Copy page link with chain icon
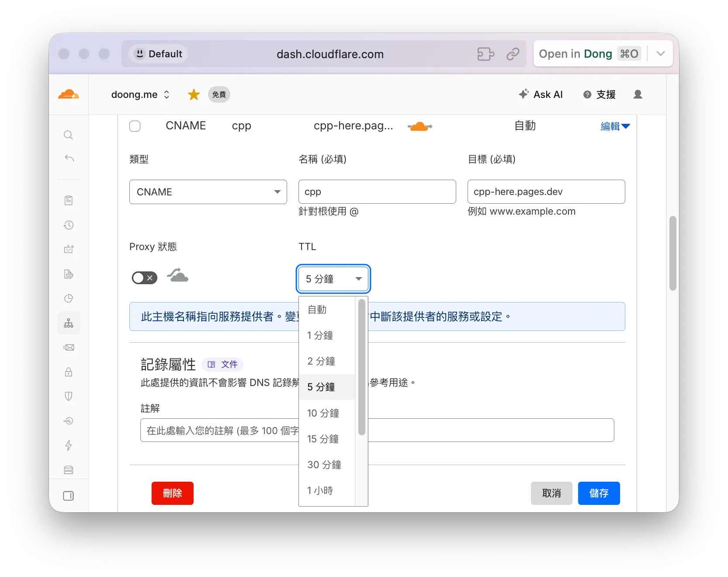The width and height of the screenshot is (728, 577). coord(513,54)
